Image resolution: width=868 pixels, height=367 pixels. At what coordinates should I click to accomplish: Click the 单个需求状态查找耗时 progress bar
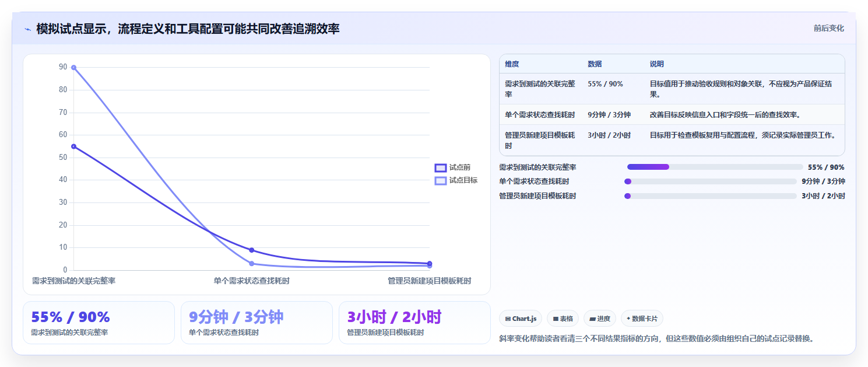(710, 181)
